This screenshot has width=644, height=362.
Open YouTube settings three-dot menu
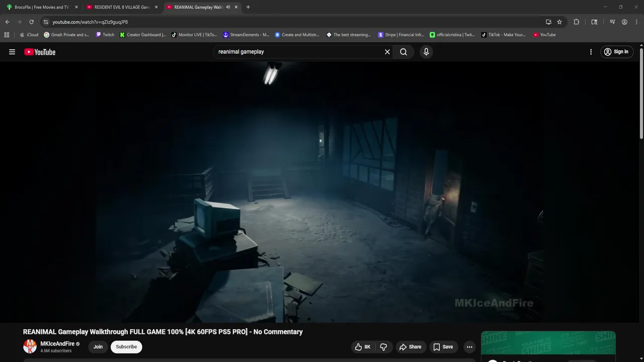[591, 52]
